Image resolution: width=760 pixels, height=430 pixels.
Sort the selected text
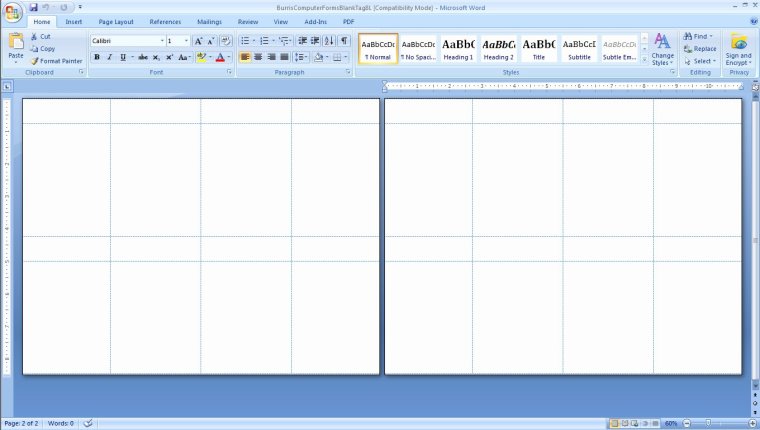[x=329, y=41]
